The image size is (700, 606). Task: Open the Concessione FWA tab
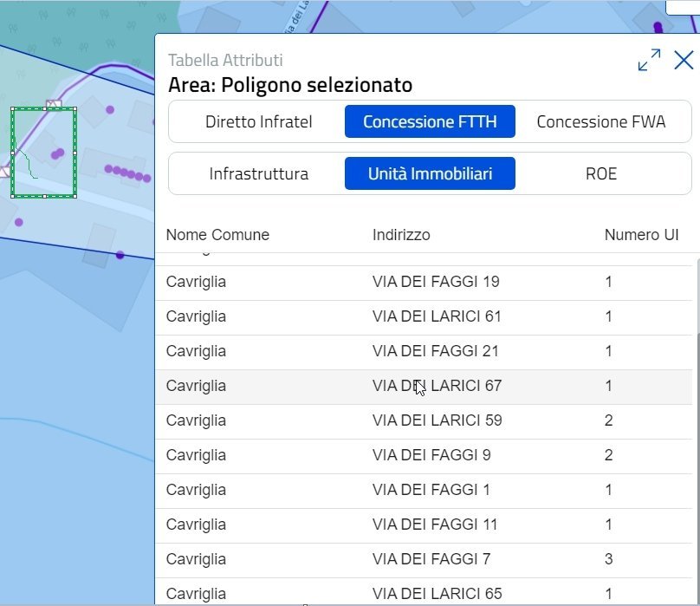(601, 121)
